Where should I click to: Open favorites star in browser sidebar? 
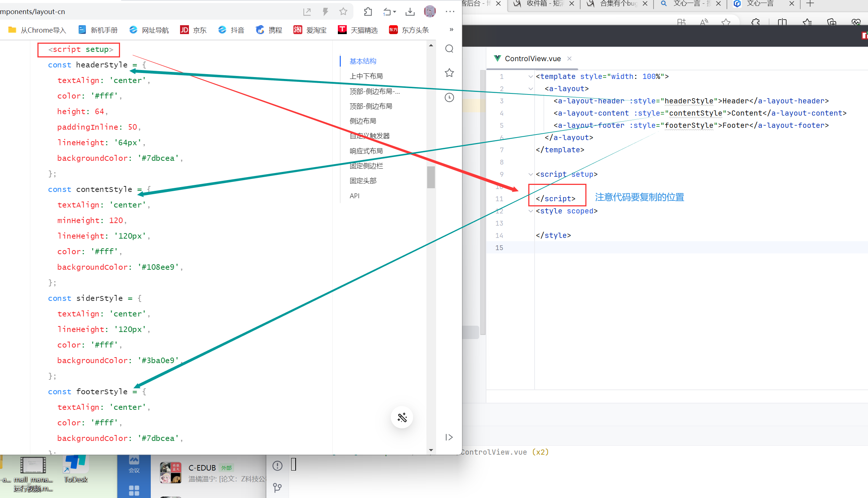pyautogui.click(x=449, y=73)
